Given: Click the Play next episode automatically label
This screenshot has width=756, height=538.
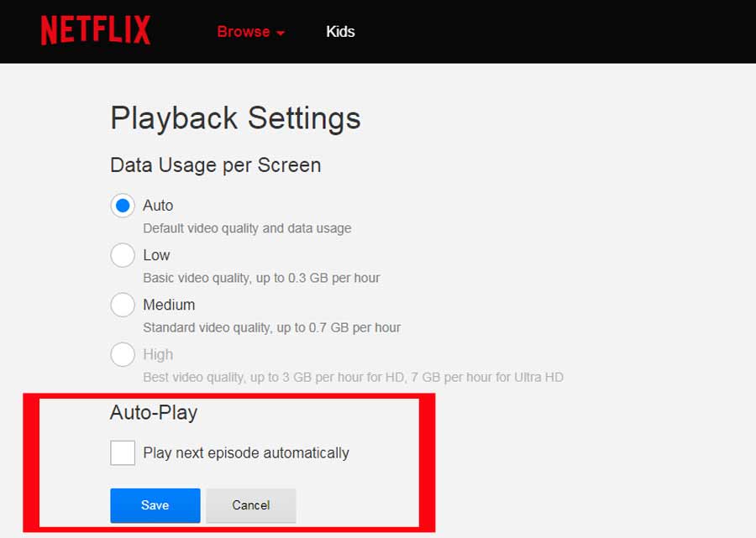Looking at the screenshot, I should [246, 453].
